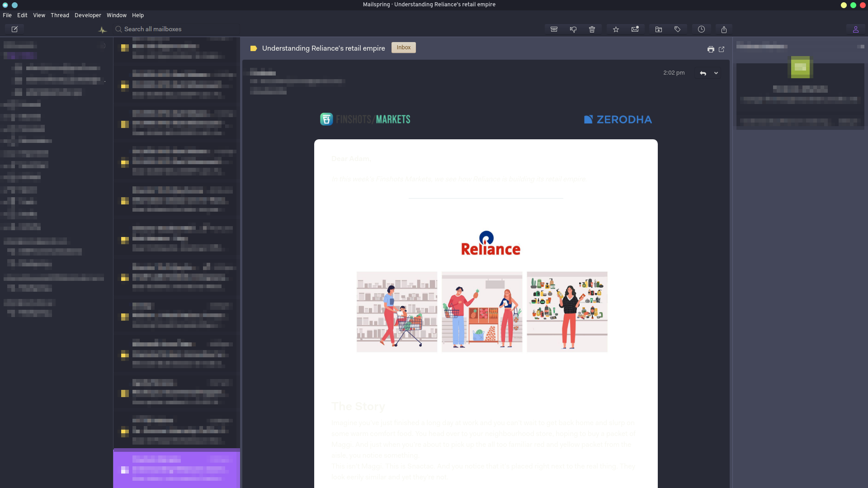Open the email in a separate window

click(722, 49)
